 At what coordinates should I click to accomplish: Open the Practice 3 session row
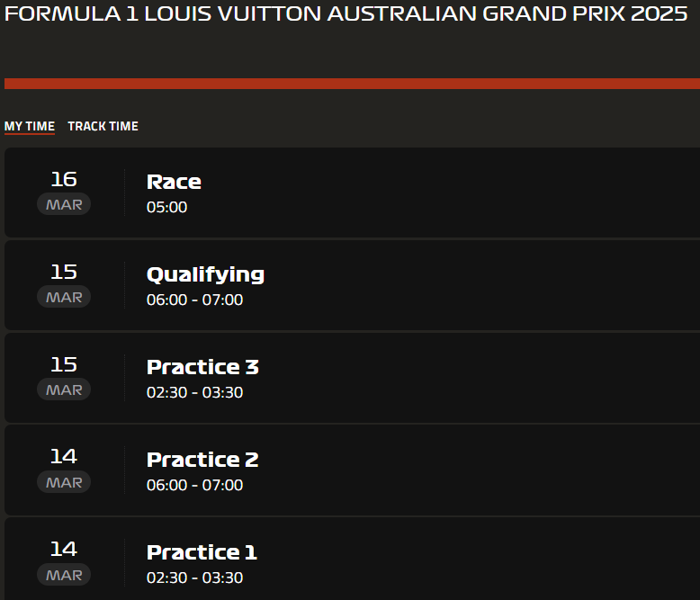click(352, 378)
